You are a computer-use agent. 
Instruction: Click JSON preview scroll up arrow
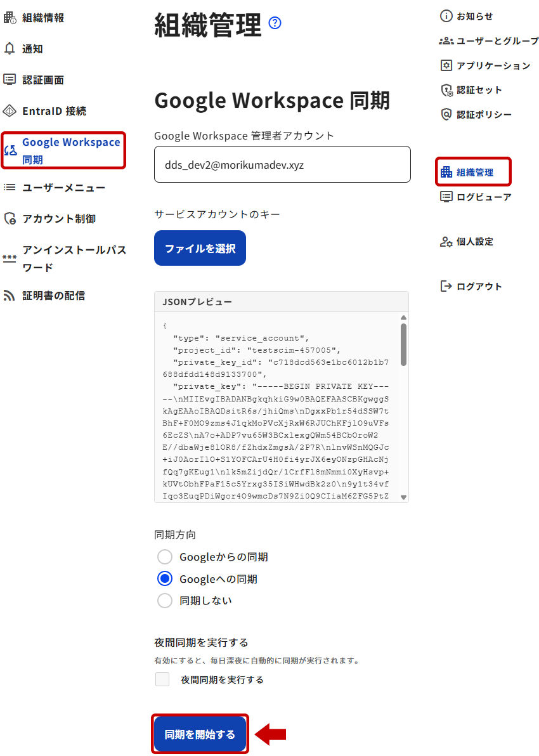[403, 318]
